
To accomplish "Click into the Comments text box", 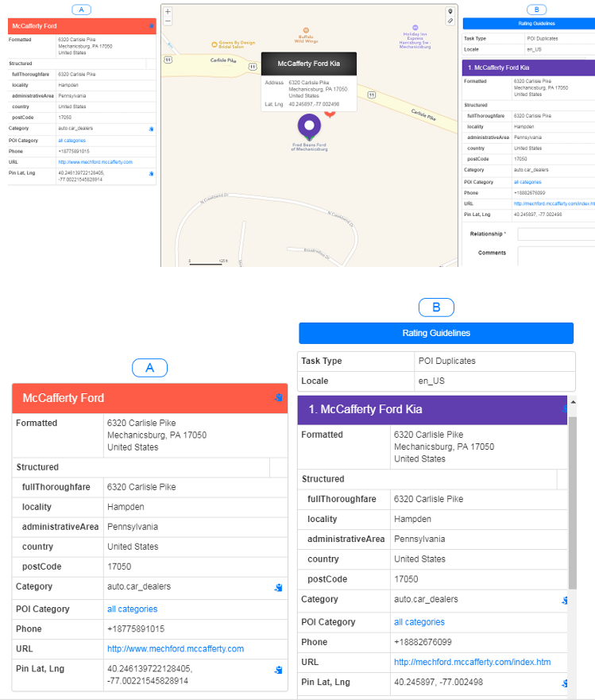I will [556, 257].
